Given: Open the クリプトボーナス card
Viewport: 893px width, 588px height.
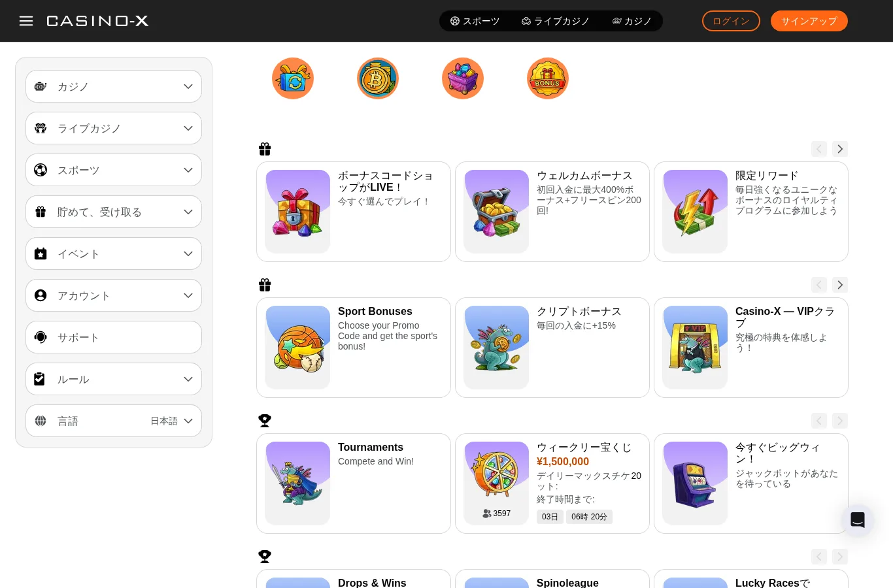Looking at the screenshot, I should click(552, 348).
